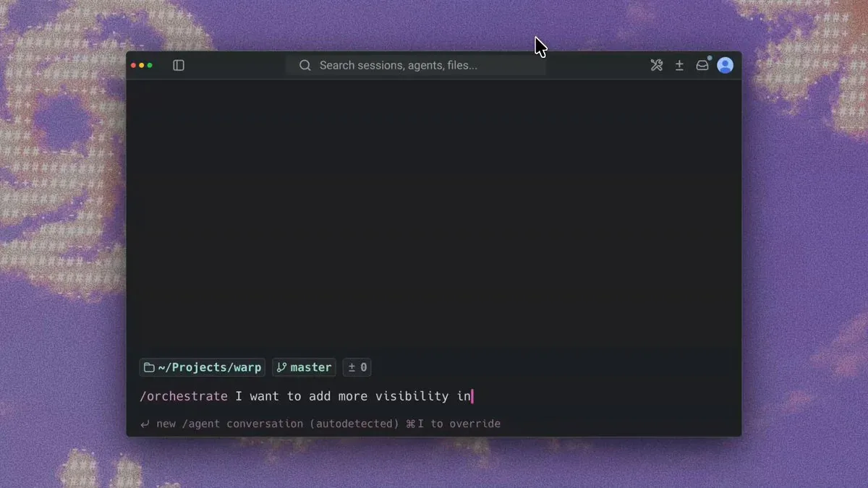
Task: Open the inbox notifications icon
Action: click(x=702, y=66)
